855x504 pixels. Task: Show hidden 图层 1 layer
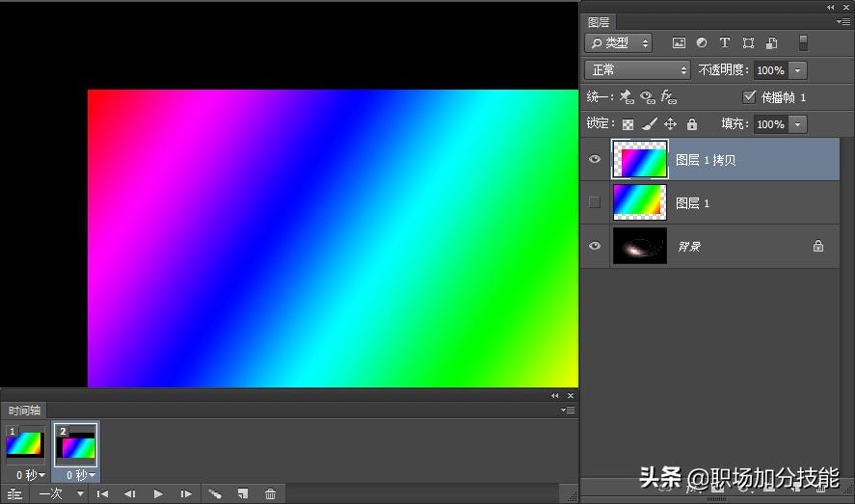(595, 202)
